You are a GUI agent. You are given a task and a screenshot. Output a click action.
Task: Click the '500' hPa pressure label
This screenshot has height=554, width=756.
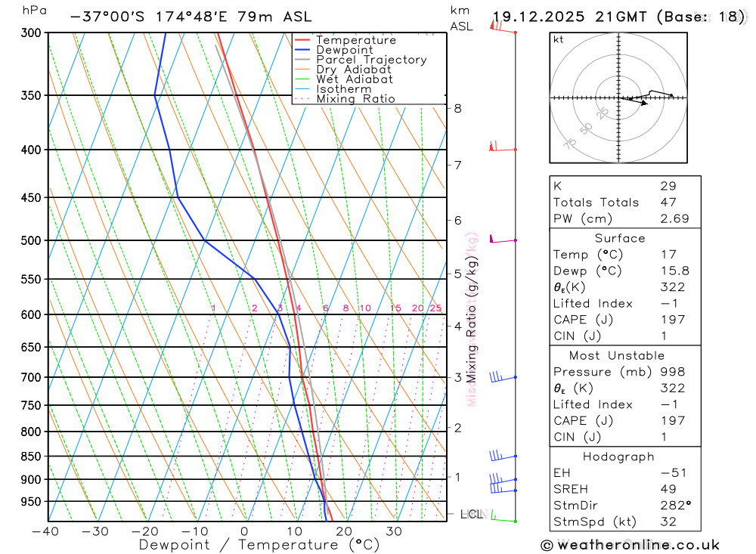(31, 240)
